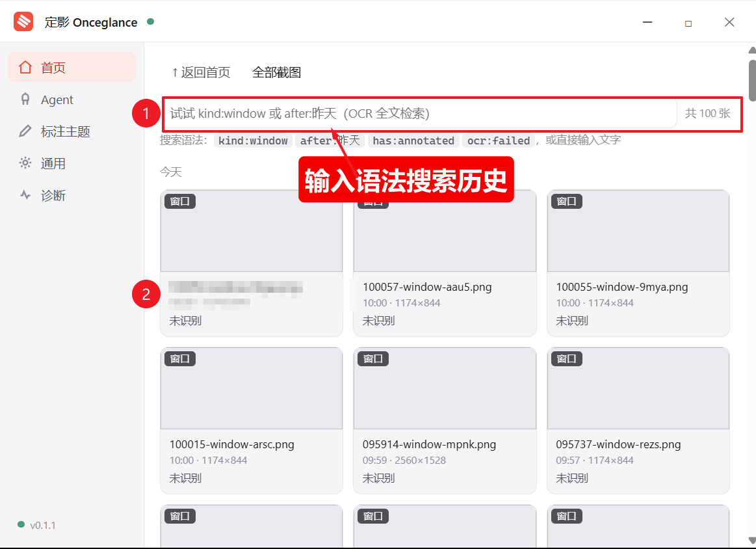The width and height of the screenshot is (756, 549).
Task: Click the home icon in sidebar
Action: [25, 67]
